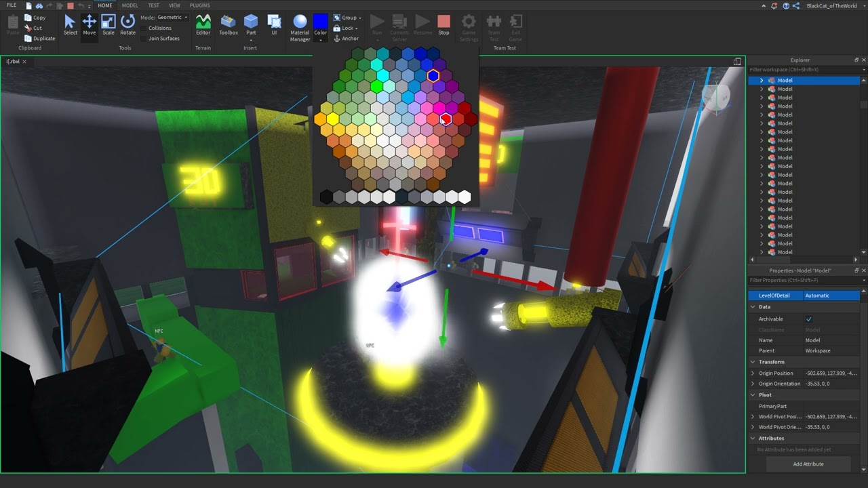The height and width of the screenshot is (488, 868).
Task: Collapse the Attributes section
Action: pos(753,439)
